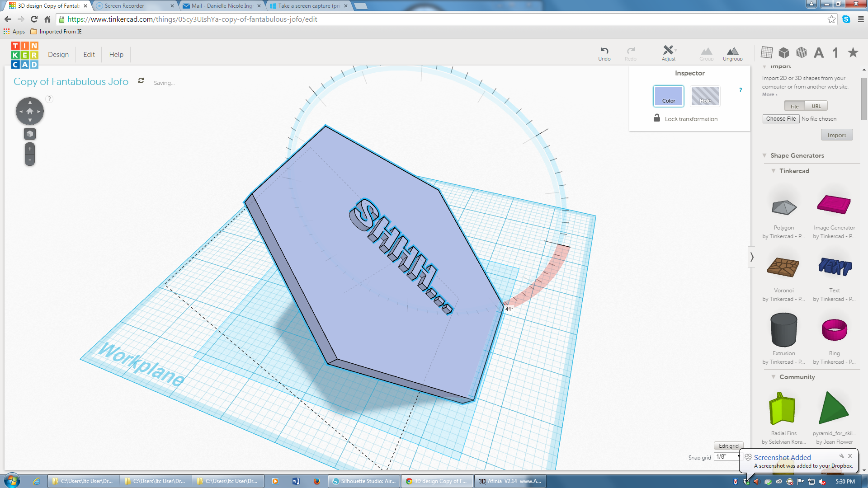This screenshot has height=488, width=868.
Task: Click the Group shapes icon
Action: [x=706, y=51]
